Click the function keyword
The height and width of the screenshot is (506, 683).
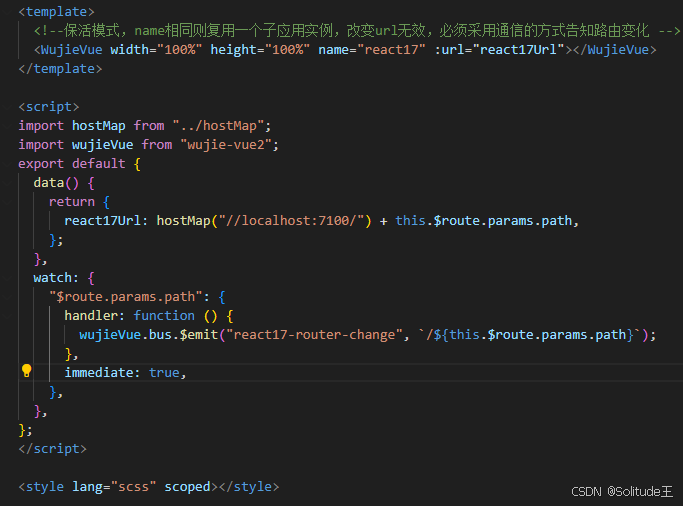point(164,316)
